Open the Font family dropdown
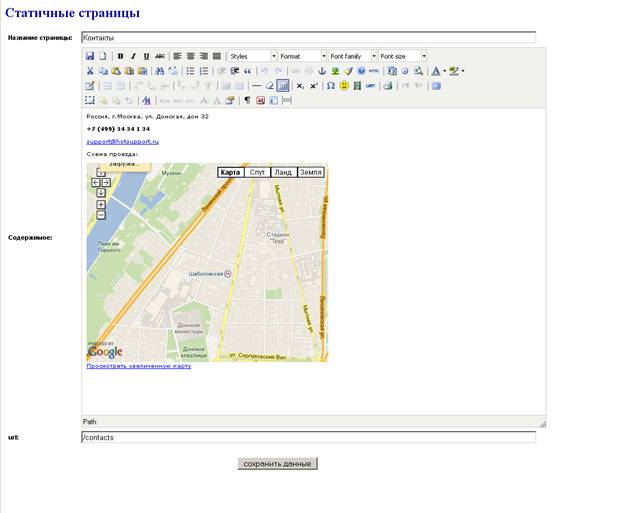The image size is (622, 513). coord(352,56)
